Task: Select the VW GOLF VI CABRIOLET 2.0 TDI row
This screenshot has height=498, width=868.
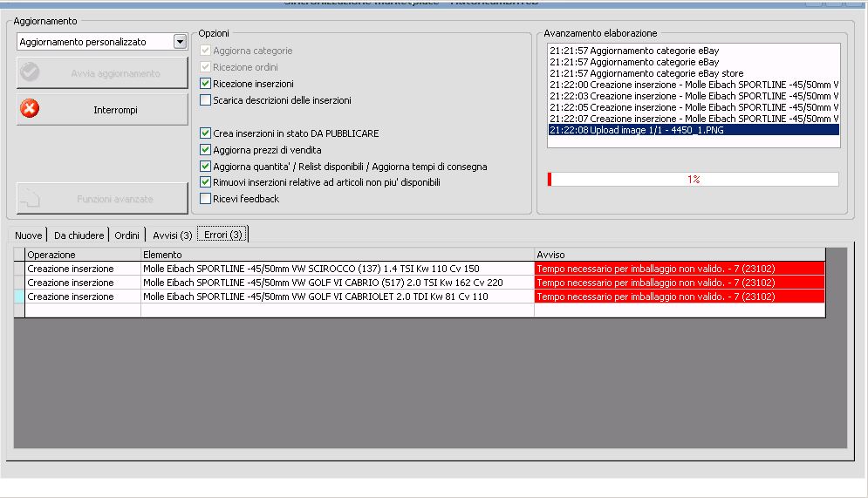Action: coord(420,297)
